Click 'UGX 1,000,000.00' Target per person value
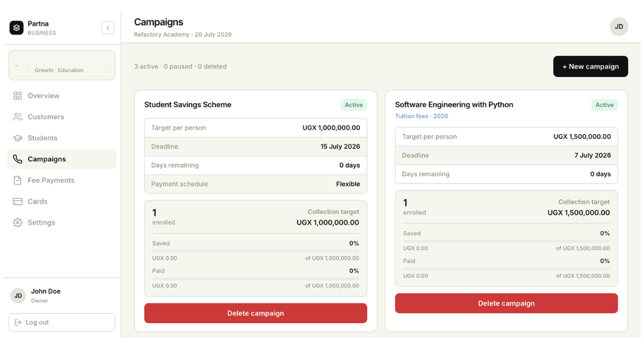The width and height of the screenshot is (644, 349). tap(331, 128)
